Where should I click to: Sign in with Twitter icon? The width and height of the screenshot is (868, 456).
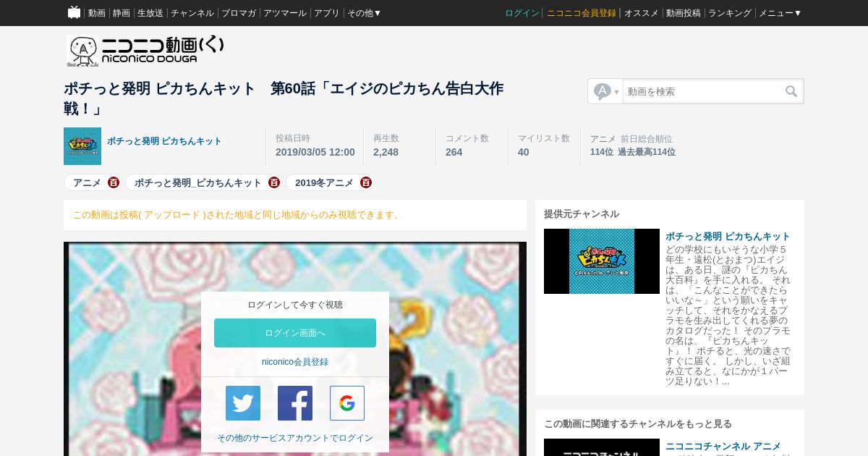click(x=243, y=403)
